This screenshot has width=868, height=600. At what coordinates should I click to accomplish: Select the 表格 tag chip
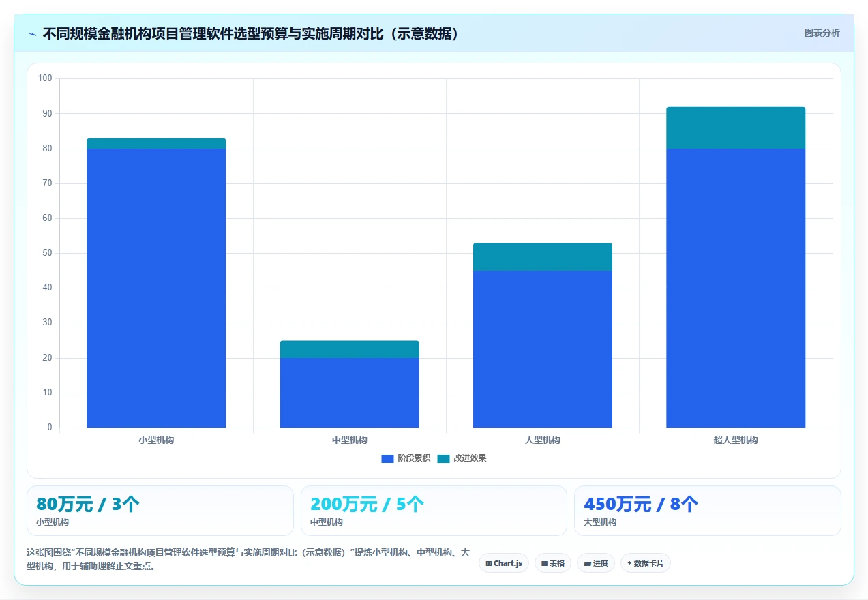coord(553,563)
